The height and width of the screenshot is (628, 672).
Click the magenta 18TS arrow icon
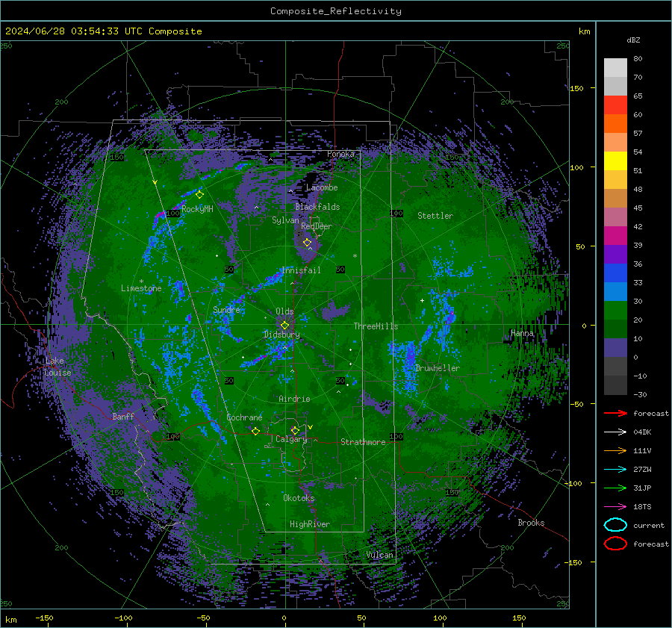coord(615,506)
